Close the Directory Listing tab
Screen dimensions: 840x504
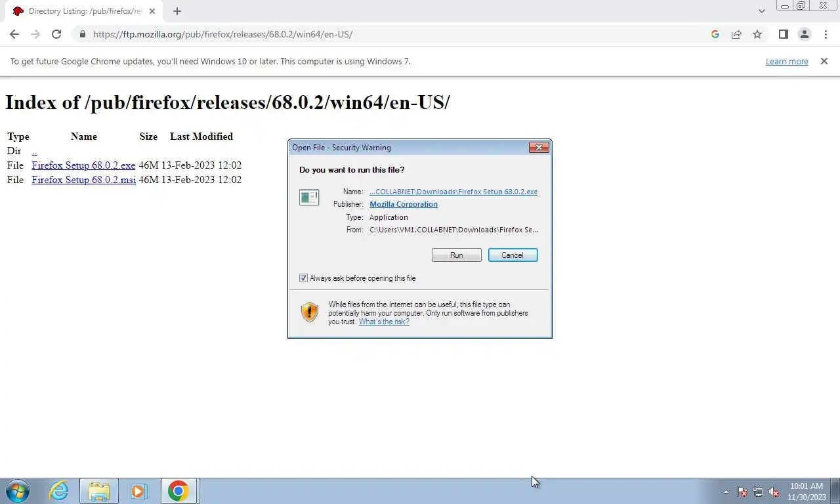pos(152,11)
